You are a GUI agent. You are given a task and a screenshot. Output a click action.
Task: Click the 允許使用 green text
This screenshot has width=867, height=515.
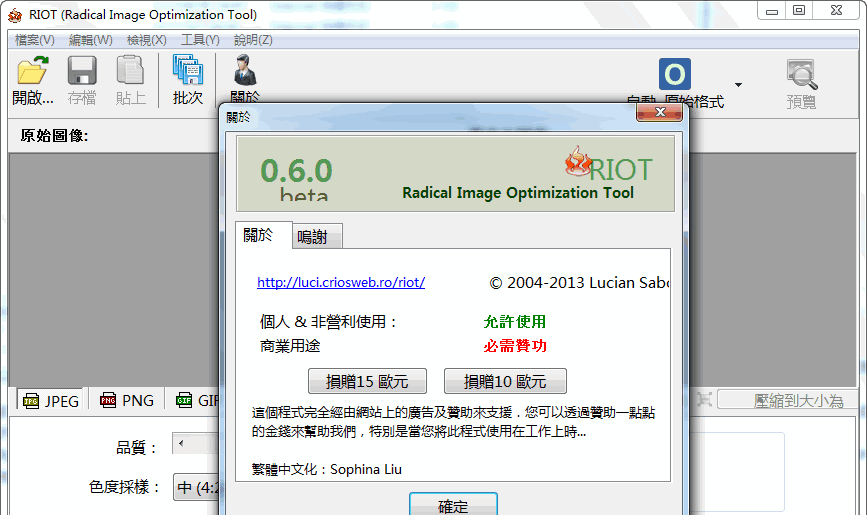click(515, 322)
